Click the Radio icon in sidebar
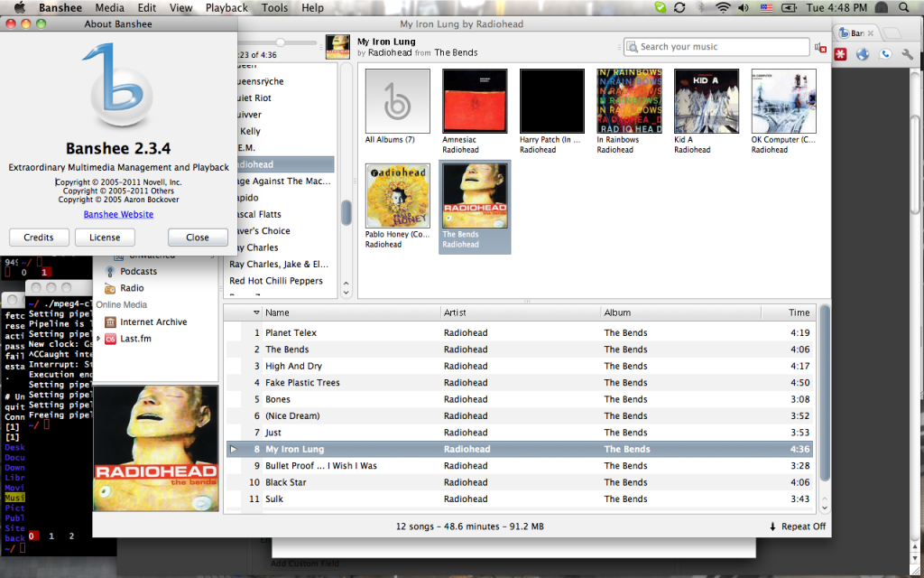This screenshot has height=578, width=924. [x=109, y=288]
